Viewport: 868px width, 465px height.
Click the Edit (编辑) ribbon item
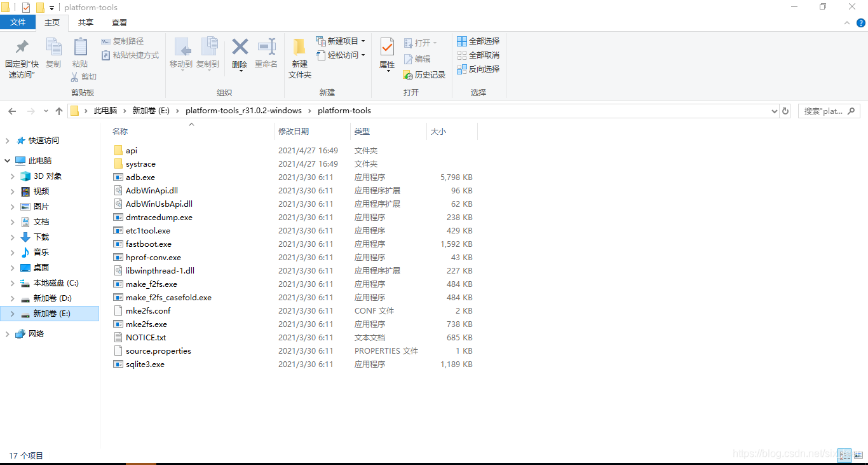[417, 59]
